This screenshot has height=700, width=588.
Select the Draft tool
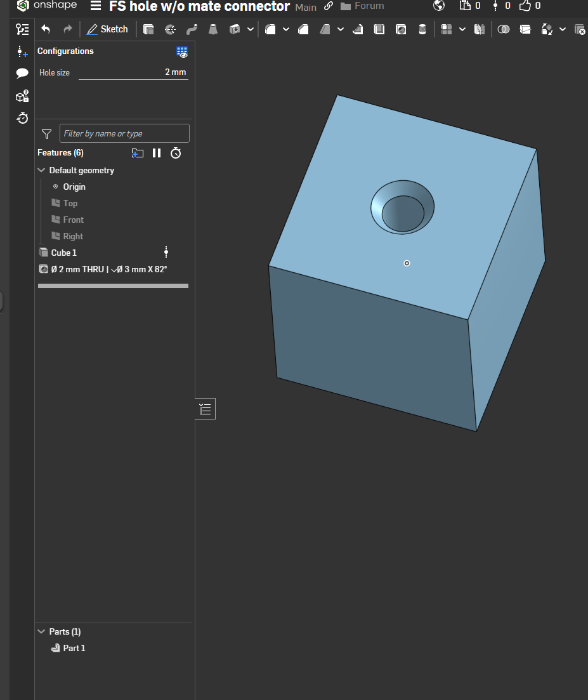[x=325, y=29]
